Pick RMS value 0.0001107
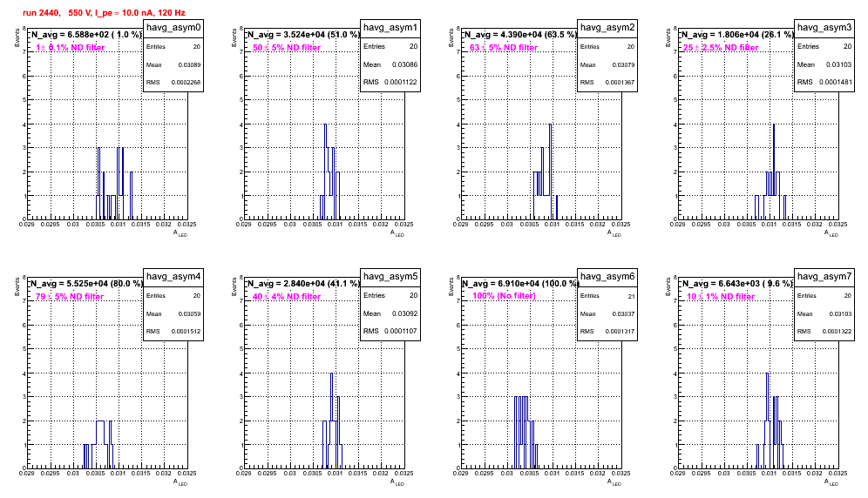This screenshot has height=498, width=868. [403, 332]
